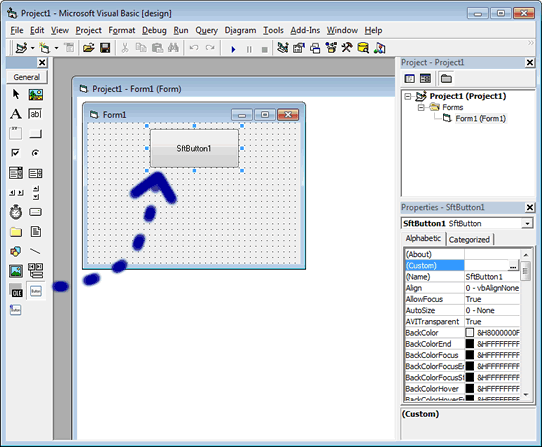Close the Toolbox panel
This screenshot has height=447, width=542.
[x=42, y=63]
